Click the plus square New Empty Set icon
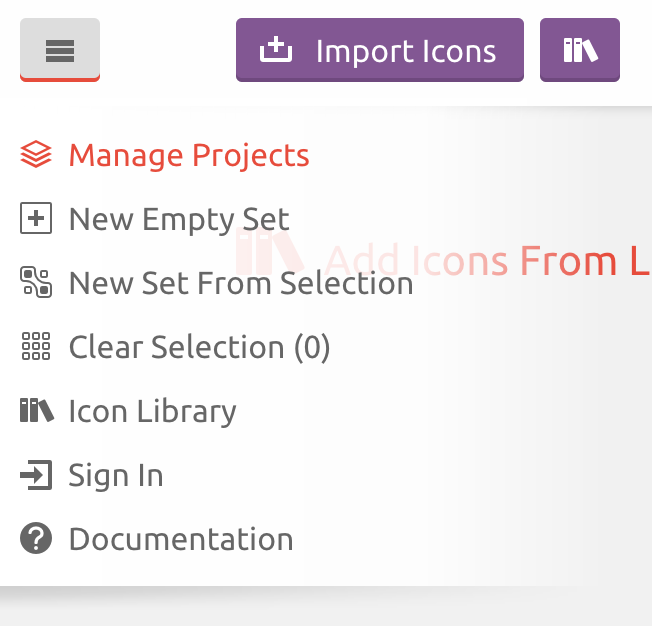This screenshot has height=626, width=652. pyautogui.click(x=36, y=218)
